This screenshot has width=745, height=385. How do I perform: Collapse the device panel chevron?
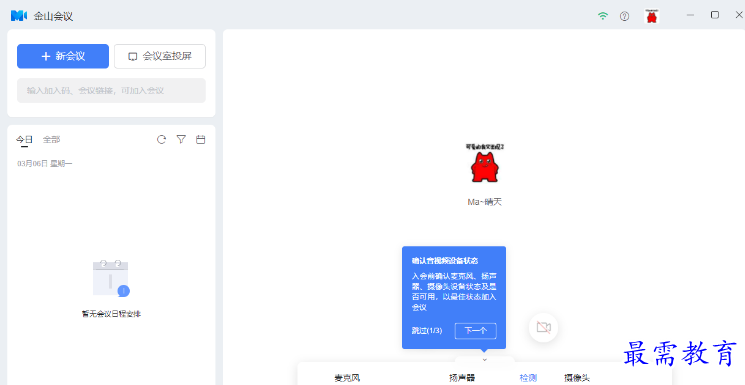coord(485,360)
